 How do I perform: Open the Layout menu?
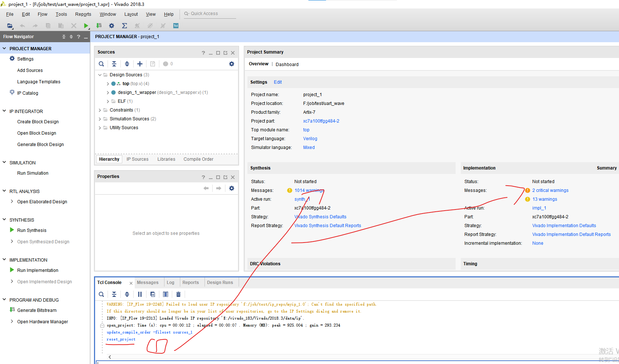tap(131, 14)
